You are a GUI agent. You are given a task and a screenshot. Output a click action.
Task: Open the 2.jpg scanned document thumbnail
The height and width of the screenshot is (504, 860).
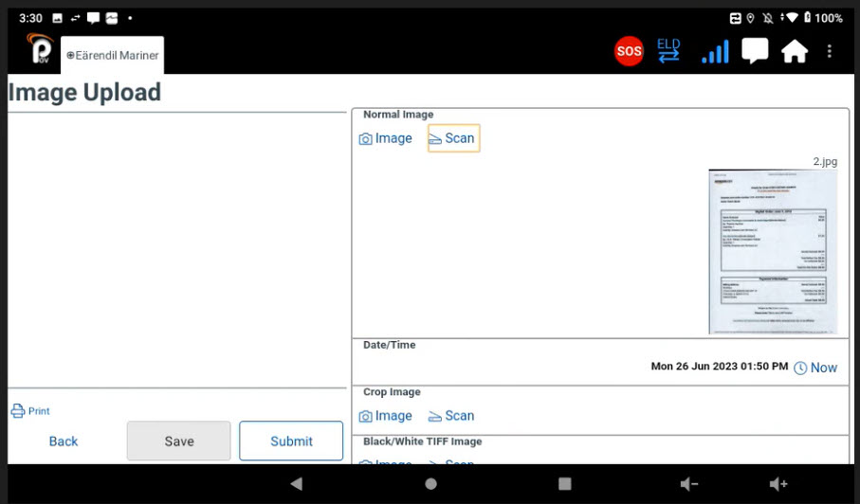point(773,251)
